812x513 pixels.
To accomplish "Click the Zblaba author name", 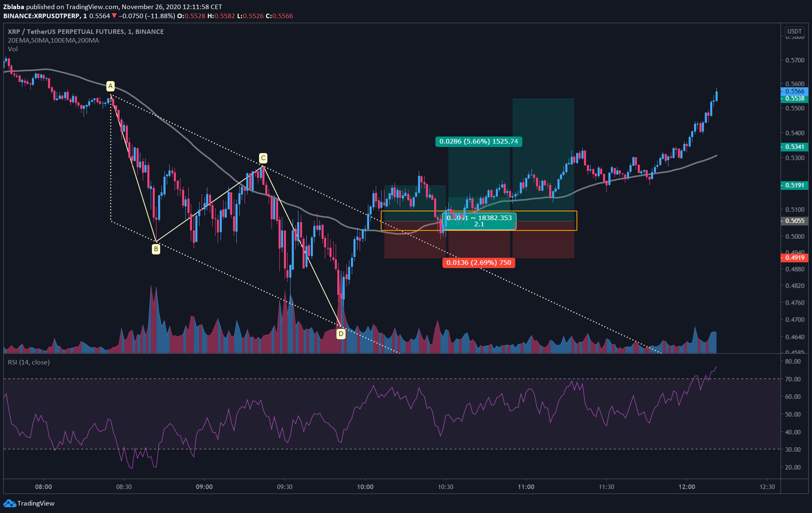I will point(14,7).
